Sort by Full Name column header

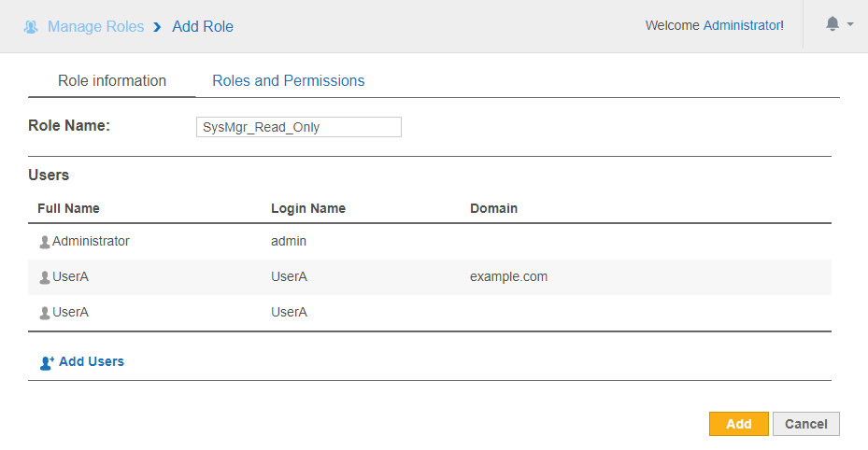pyautogui.click(x=68, y=208)
